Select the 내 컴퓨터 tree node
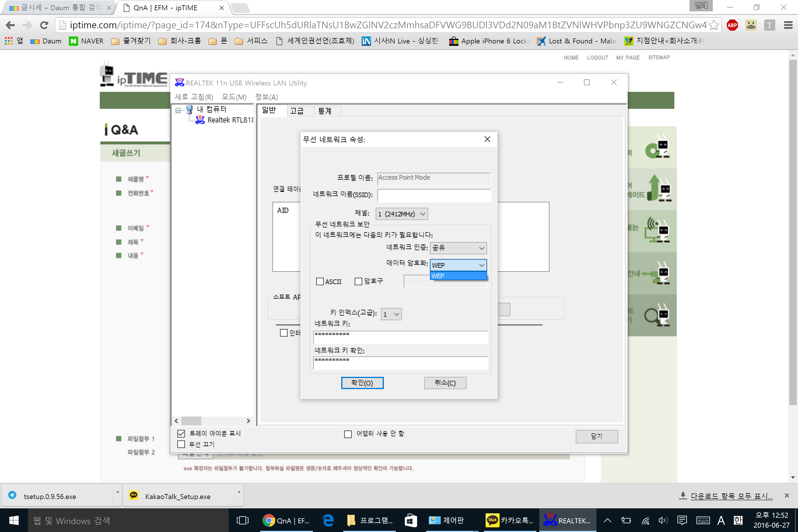 point(206,109)
